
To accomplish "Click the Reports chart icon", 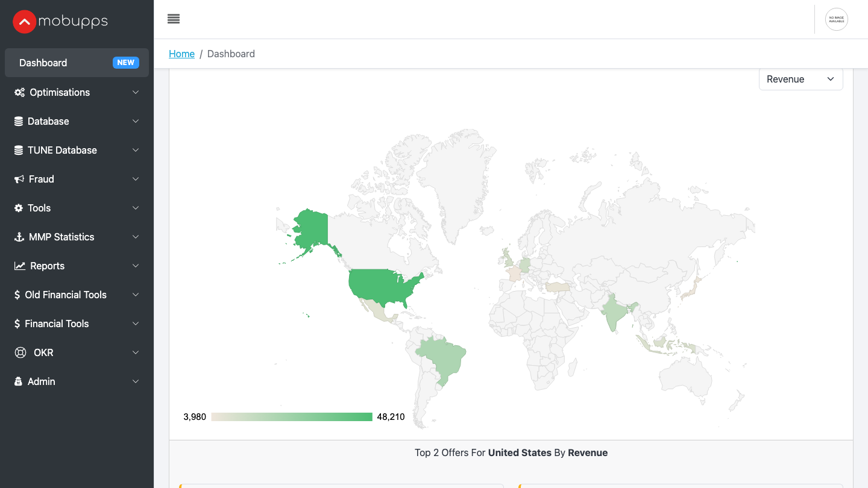I will [20, 266].
